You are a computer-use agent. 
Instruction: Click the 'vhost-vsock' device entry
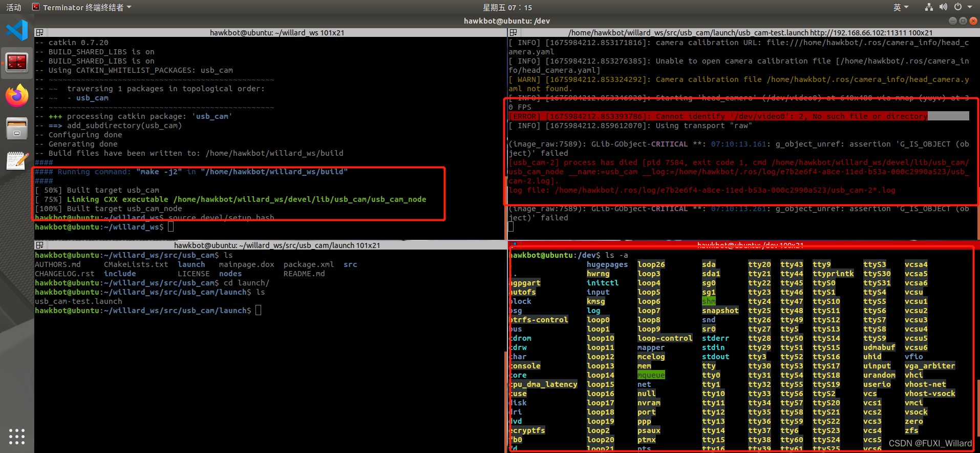click(x=930, y=394)
